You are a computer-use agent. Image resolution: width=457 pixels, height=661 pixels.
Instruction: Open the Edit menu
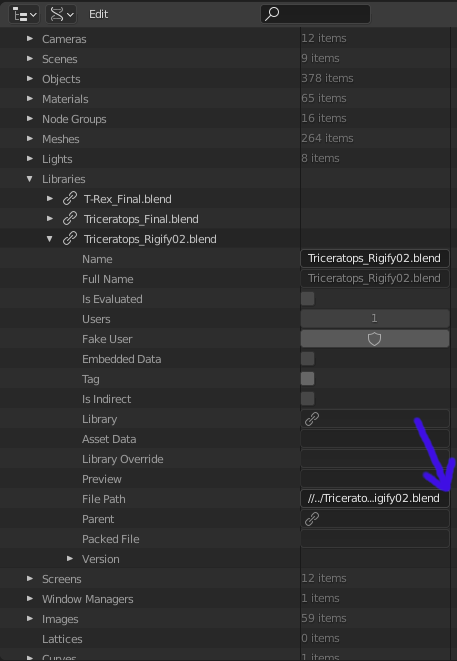99,14
